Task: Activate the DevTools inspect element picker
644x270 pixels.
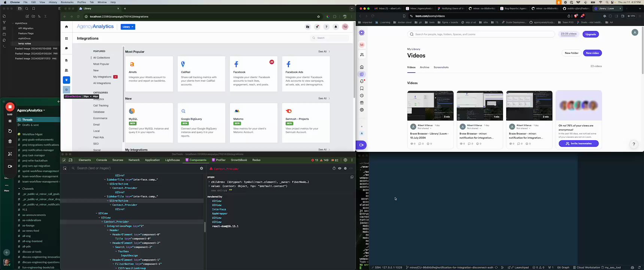Action: pos(64,160)
